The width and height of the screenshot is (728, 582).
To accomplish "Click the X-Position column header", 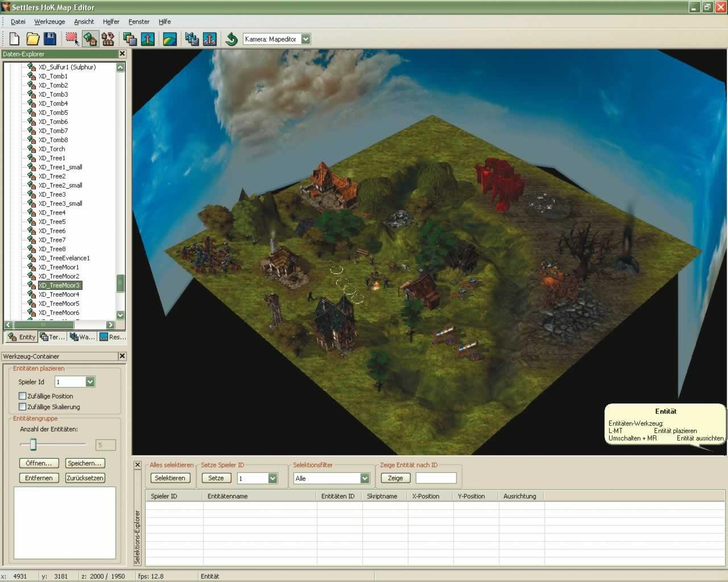I will point(431,496).
